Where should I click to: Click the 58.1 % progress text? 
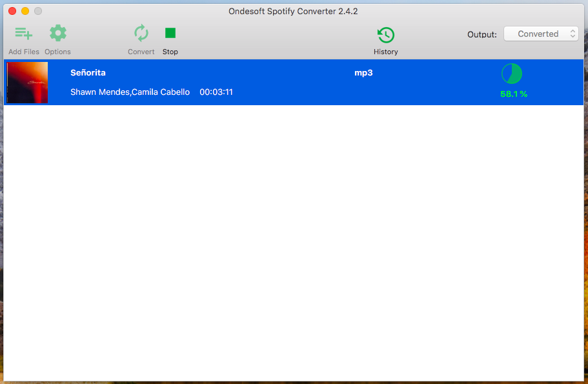[x=513, y=94]
